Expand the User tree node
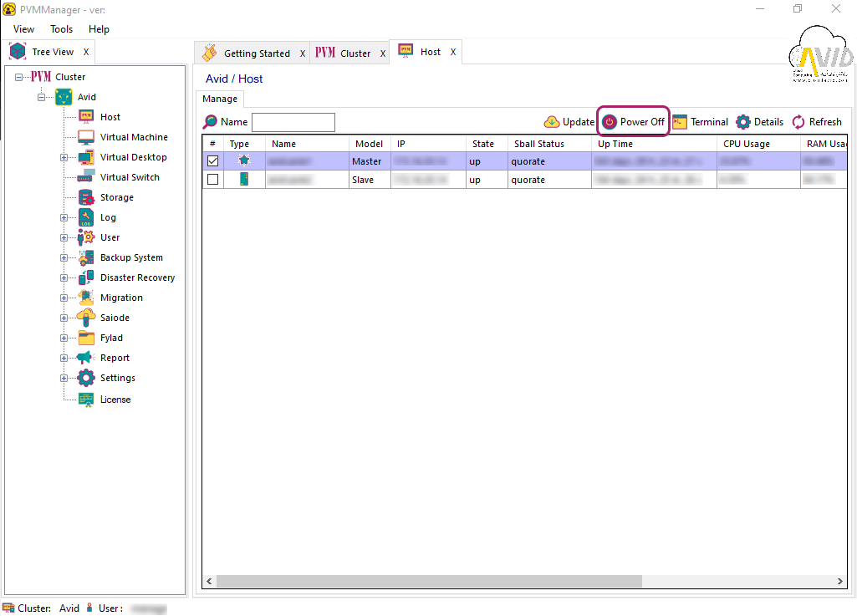Screen dimensions: 857x616 (x=64, y=237)
